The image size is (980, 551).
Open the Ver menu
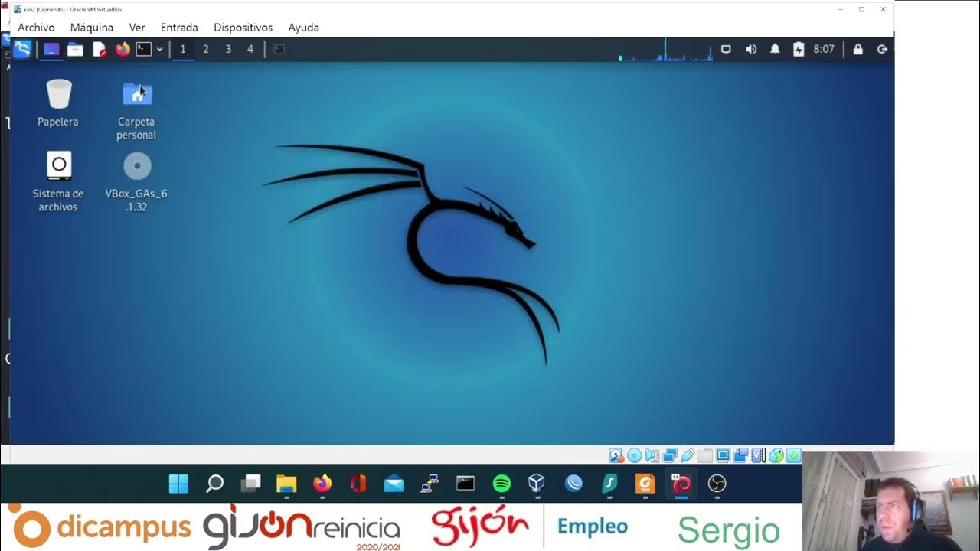tap(137, 27)
